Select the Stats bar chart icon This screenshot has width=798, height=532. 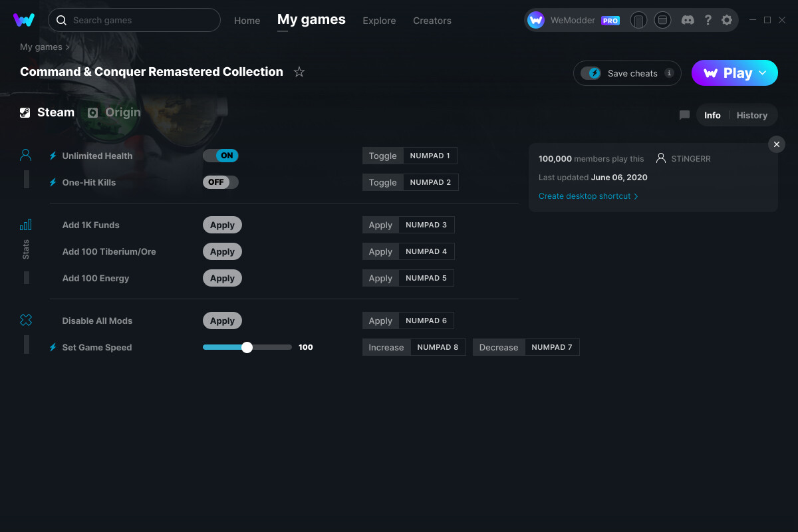click(26, 224)
